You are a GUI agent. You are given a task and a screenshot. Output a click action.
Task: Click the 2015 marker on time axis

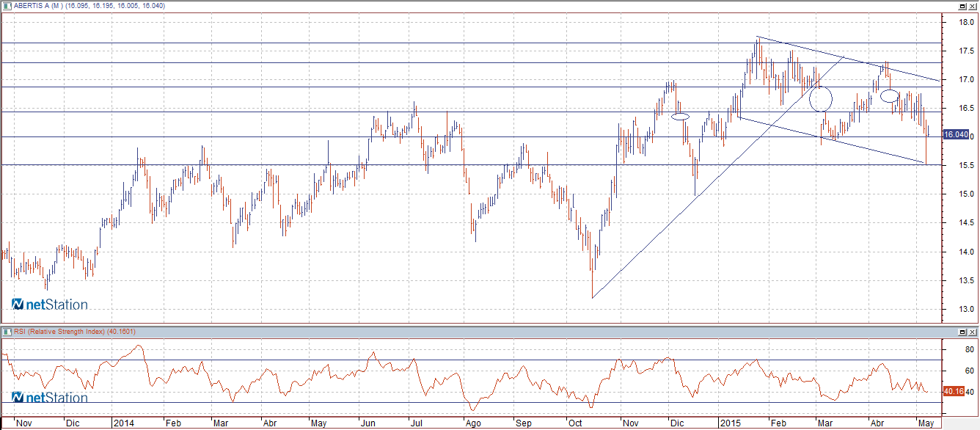[731, 423]
